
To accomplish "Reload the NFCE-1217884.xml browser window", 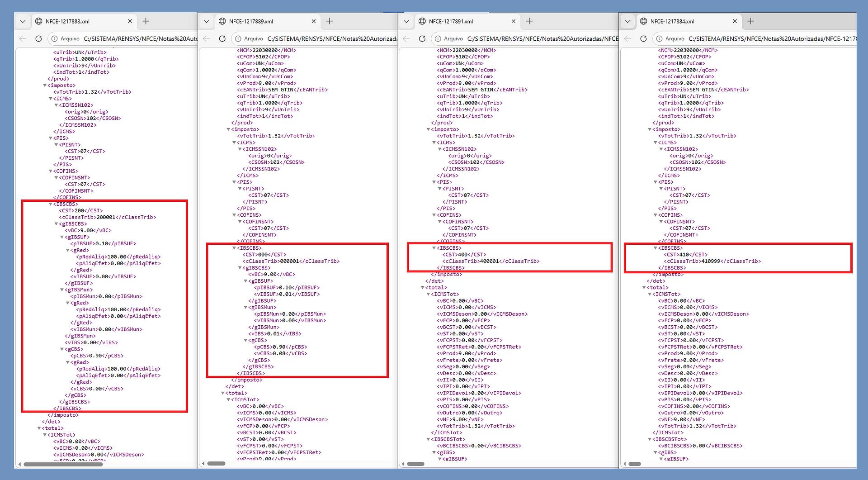I will tap(644, 39).
